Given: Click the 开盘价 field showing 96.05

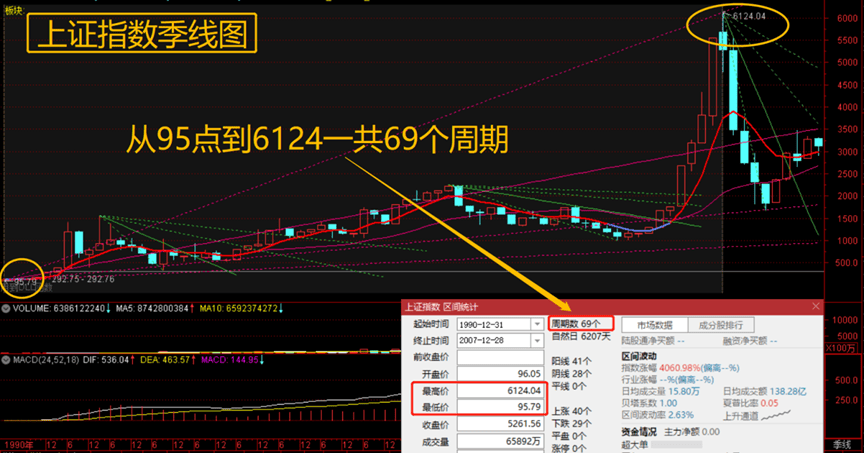Looking at the screenshot, I should point(500,374).
